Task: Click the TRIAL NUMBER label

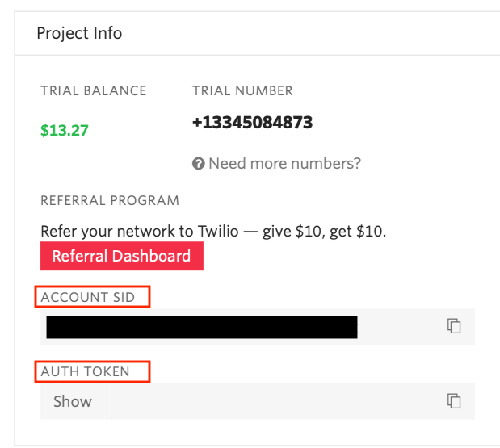Action: click(x=242, y=90)
